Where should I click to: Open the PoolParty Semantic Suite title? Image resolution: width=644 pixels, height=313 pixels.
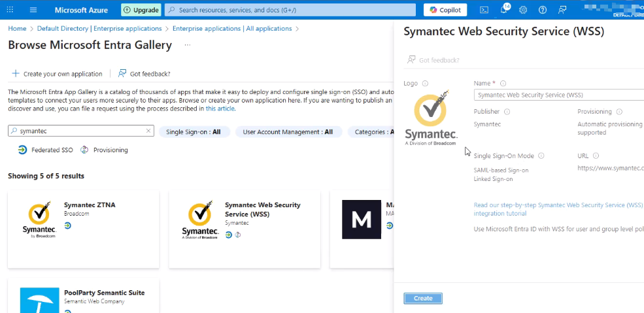coord(105,293)
